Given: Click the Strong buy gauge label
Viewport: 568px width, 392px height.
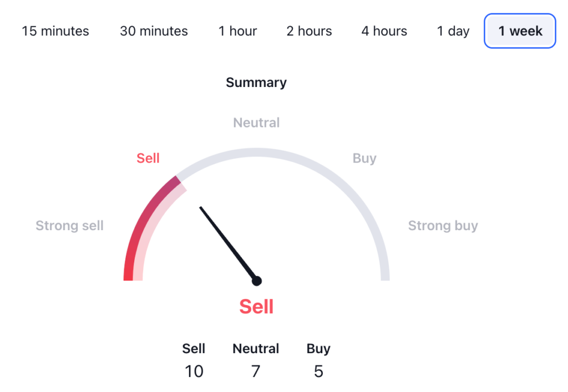Looking at the screenshot, I should pos(443,226).
